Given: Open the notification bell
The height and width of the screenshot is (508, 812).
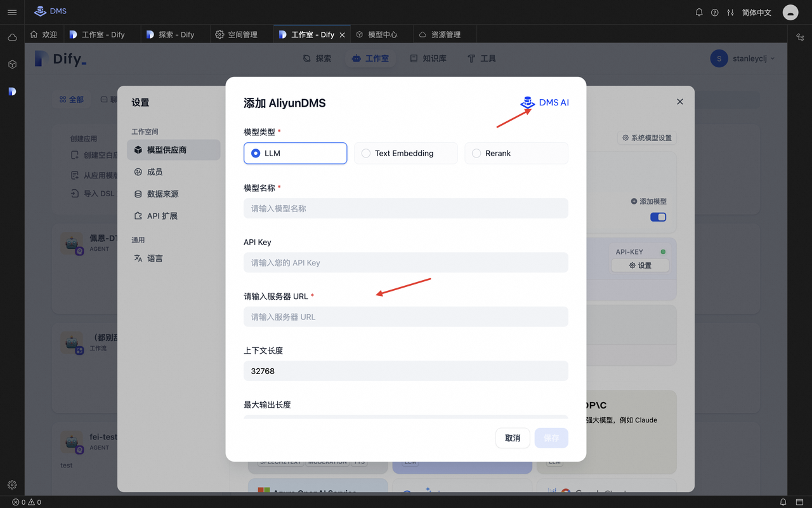Looking at the screenshot, I should (698, 11).
